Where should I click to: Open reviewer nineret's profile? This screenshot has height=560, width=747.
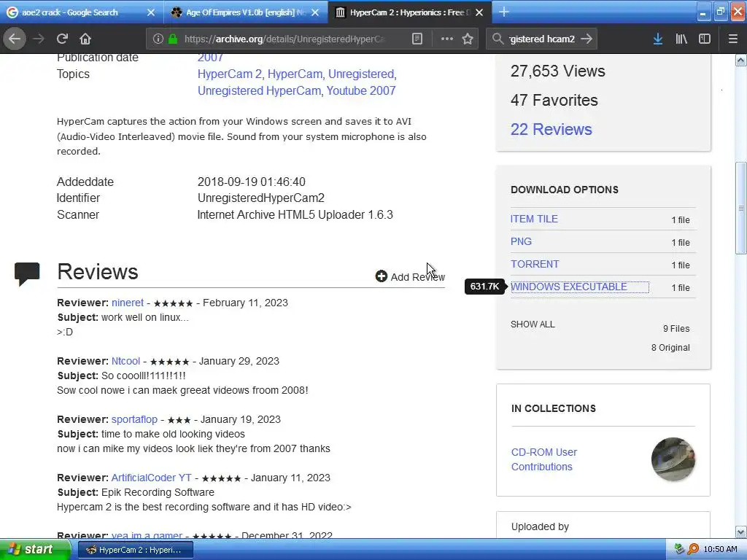128,303
